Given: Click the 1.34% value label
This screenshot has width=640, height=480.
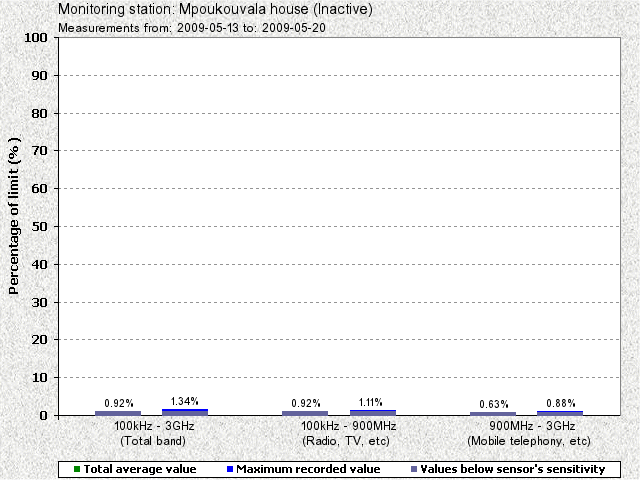Looking at the screenshot, I should click(x=184, y=401).
